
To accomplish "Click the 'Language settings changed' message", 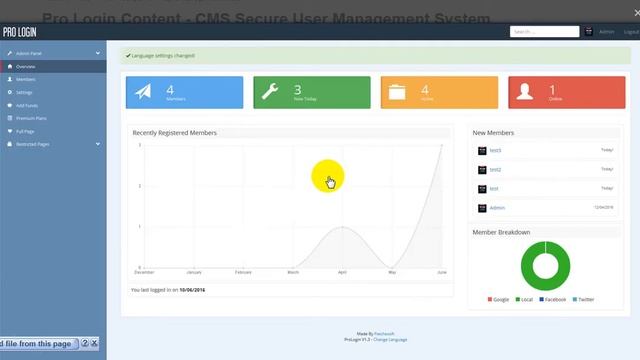I will pos(163,56).
